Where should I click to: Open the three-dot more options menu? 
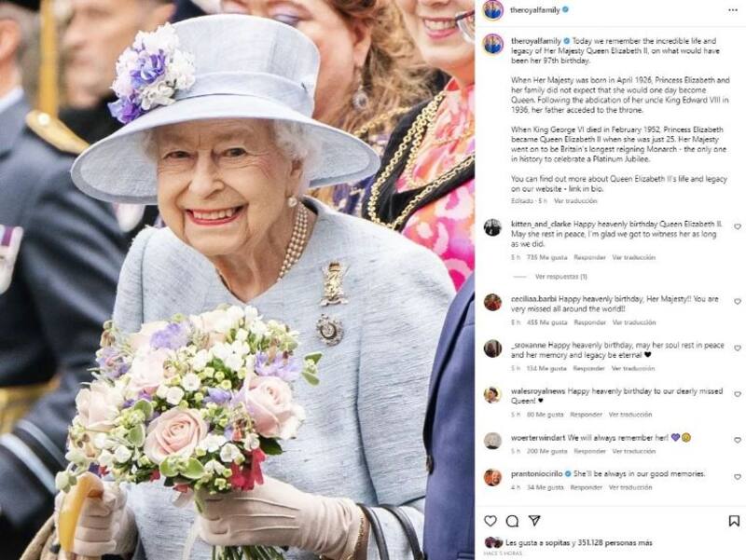click(733, 10)
